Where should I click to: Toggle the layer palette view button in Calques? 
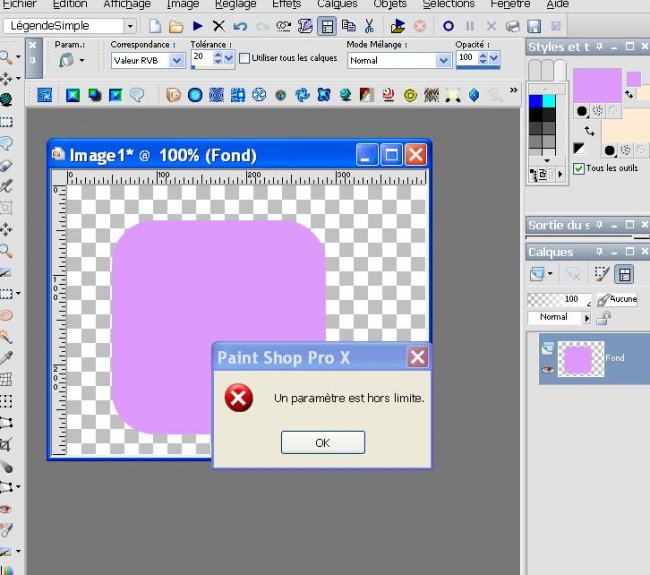(x=624, y=274)
